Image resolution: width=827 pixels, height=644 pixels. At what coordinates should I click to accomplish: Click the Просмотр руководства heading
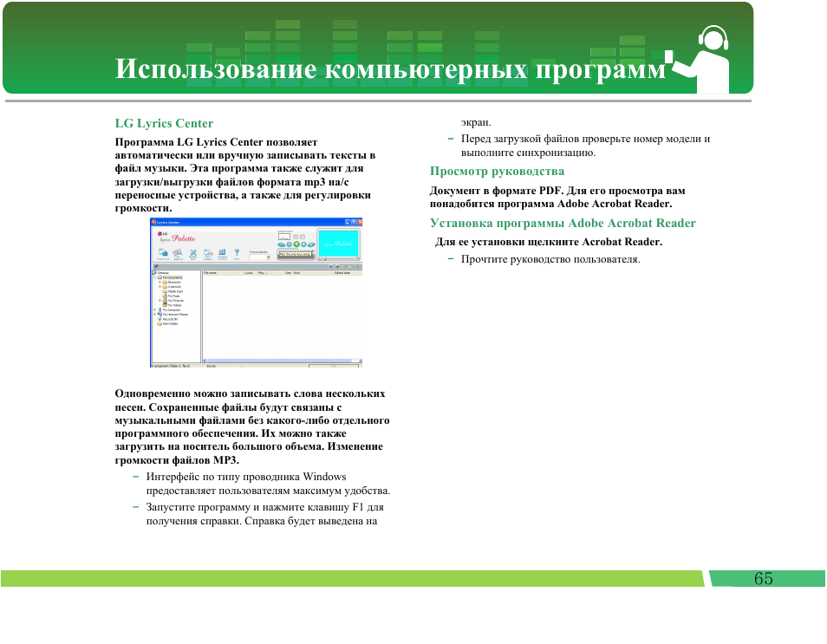497,171
